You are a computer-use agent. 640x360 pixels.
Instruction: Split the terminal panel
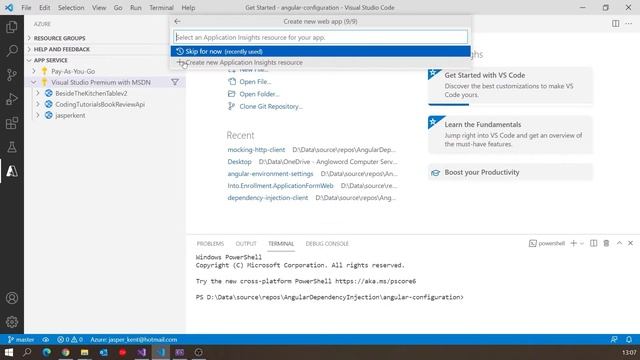(x=593, y=243)
